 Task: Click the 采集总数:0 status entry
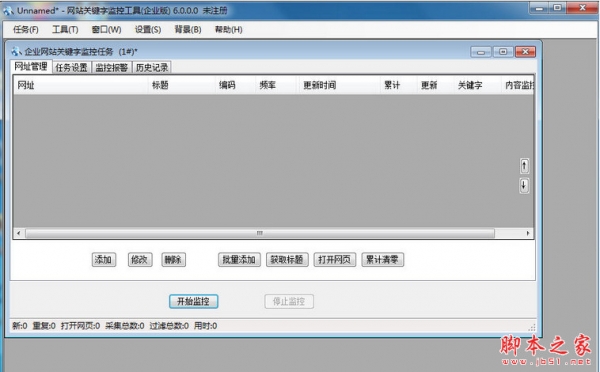click(x=125, y=326)
